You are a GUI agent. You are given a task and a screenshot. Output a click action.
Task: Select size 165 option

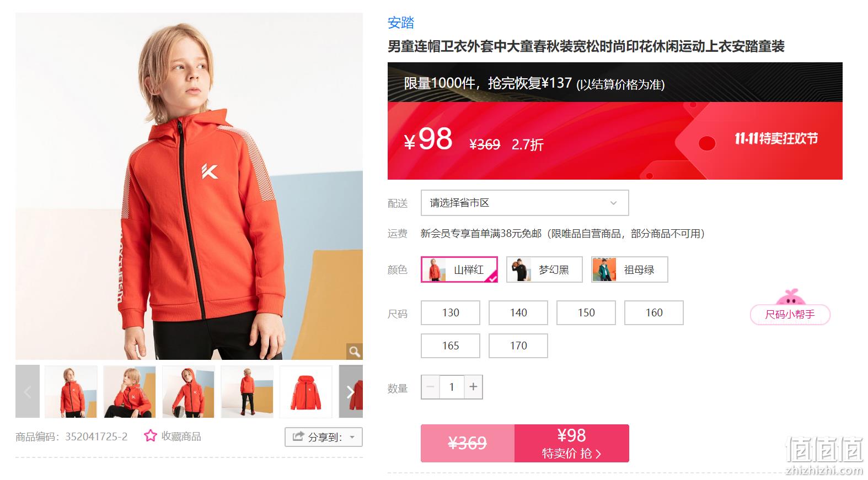[451, 346]
